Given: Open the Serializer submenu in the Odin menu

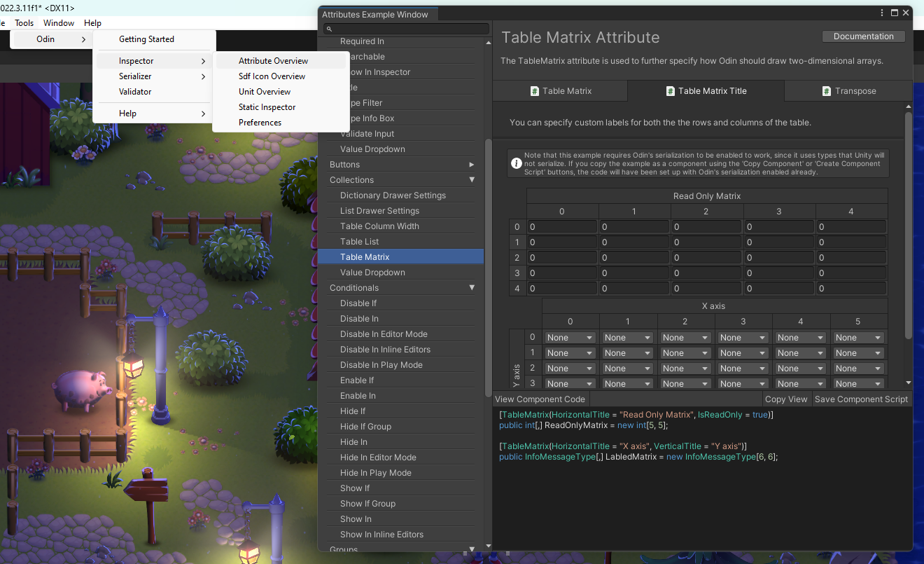Looking at the screenshot, I should pos(135,76).
